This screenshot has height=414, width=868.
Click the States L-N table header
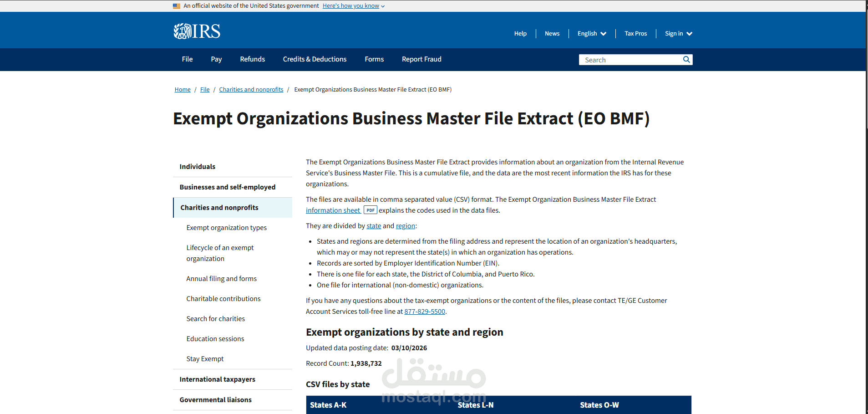[476, 405]
